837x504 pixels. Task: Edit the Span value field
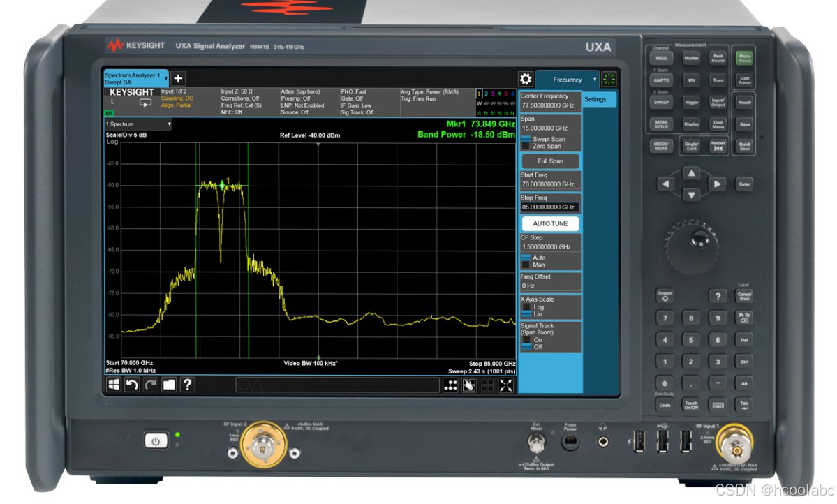pyautogui.click(x=550, y=124)
